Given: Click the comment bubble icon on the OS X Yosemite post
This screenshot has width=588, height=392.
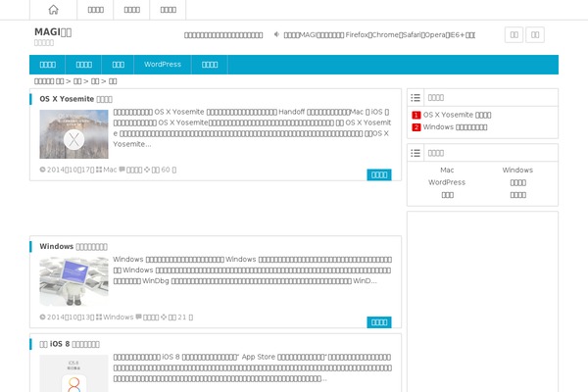Looking at the screenshot, I should [x=122, y=170].
